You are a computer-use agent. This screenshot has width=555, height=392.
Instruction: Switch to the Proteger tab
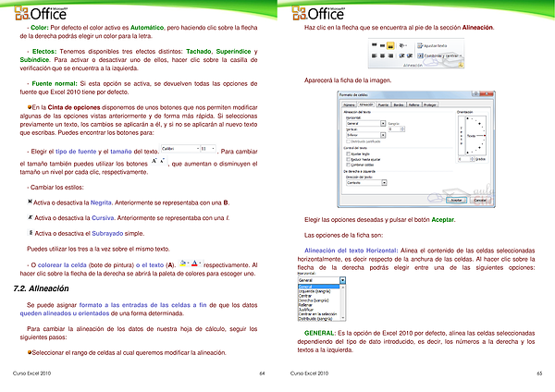pos(430,104)
